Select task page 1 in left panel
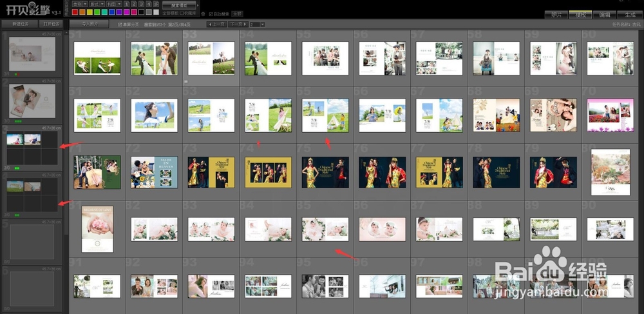This screenshot has width=644, height=314. coord(32,54)
